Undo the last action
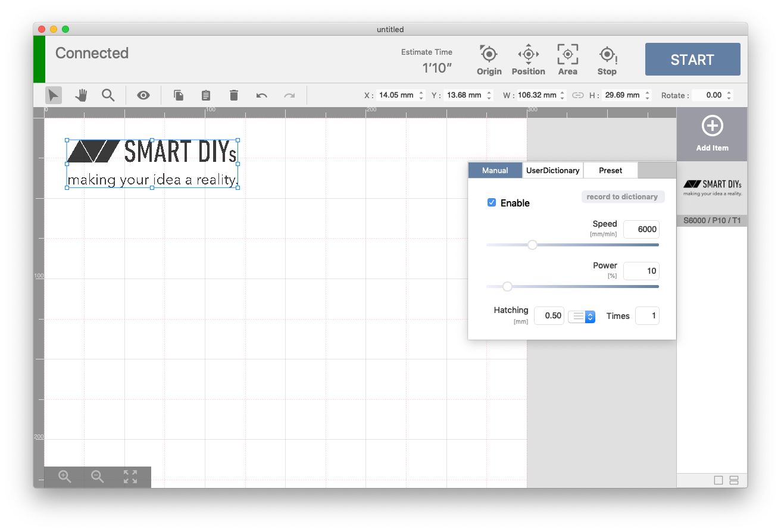781x532 pixels. coord(261,95)
